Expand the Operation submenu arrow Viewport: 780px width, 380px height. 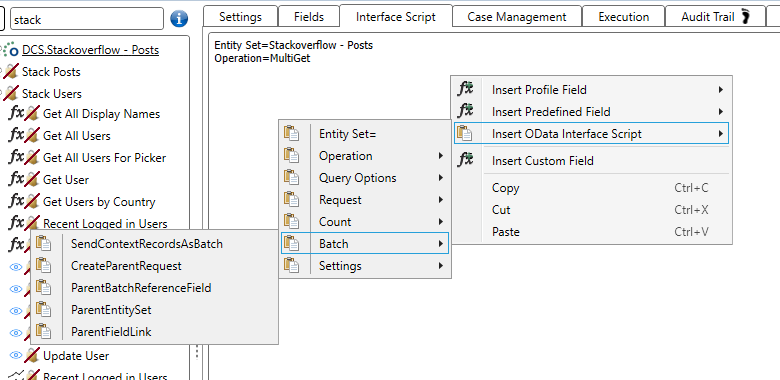[441, 156]
